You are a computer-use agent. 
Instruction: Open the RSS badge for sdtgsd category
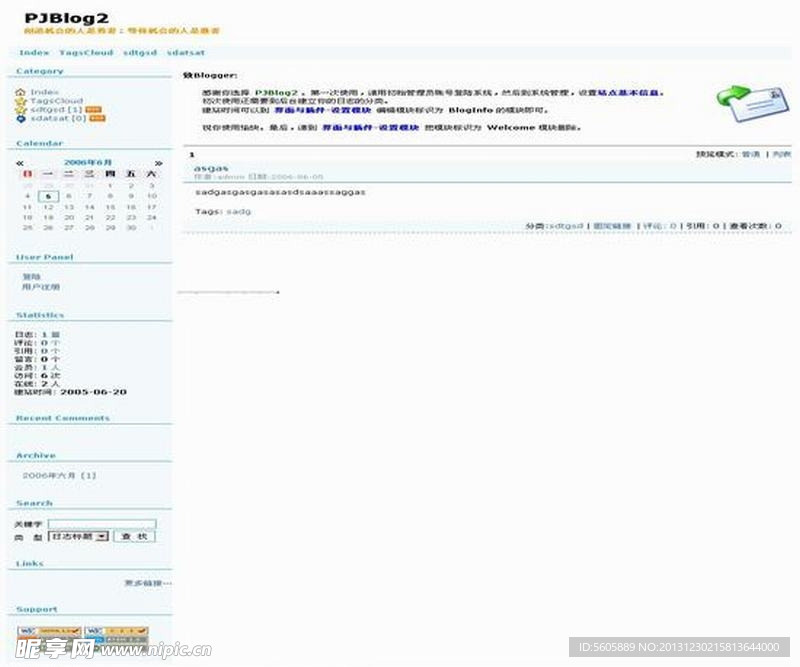coord(93,109)
